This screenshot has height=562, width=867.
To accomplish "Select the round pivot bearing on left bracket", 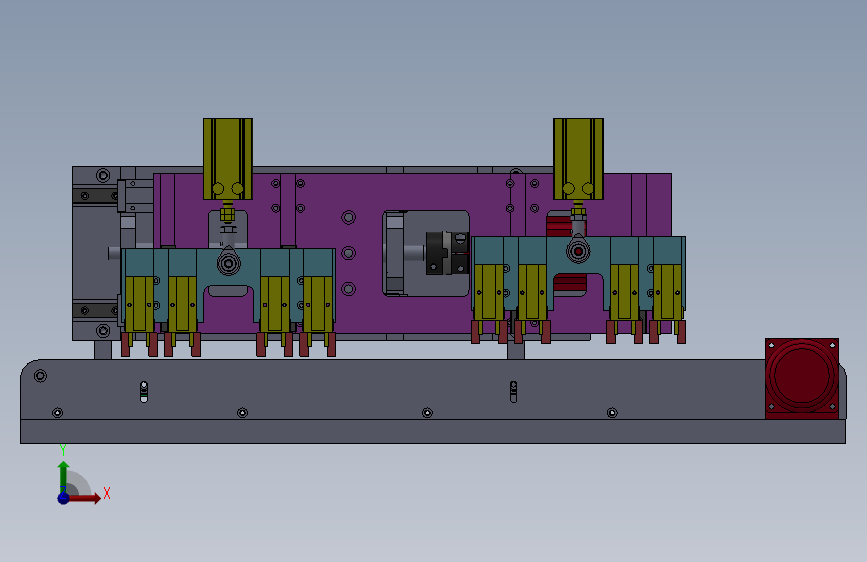I will pyautogui.click(x=228, y=263).
